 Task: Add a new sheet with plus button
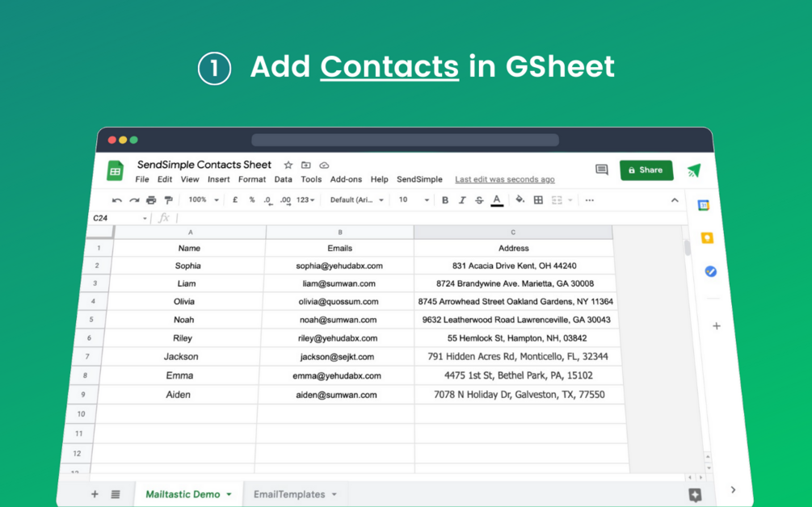(x=95, y=494)
